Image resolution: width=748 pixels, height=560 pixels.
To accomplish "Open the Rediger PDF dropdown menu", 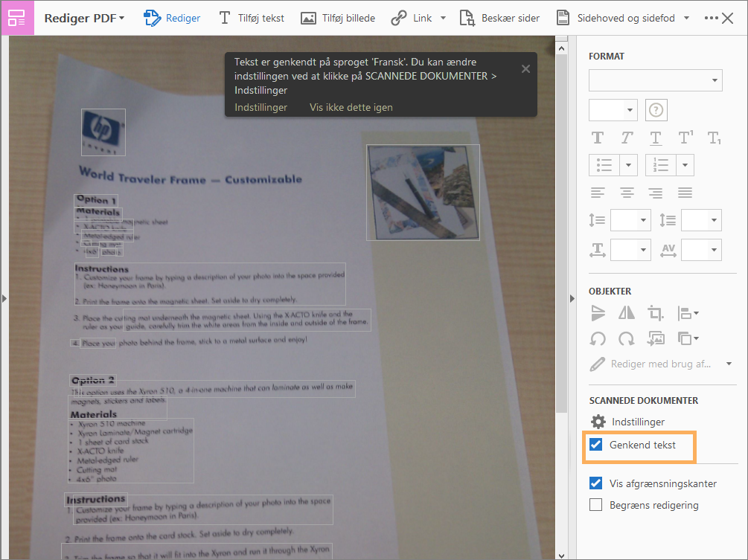I will (84, 18).
